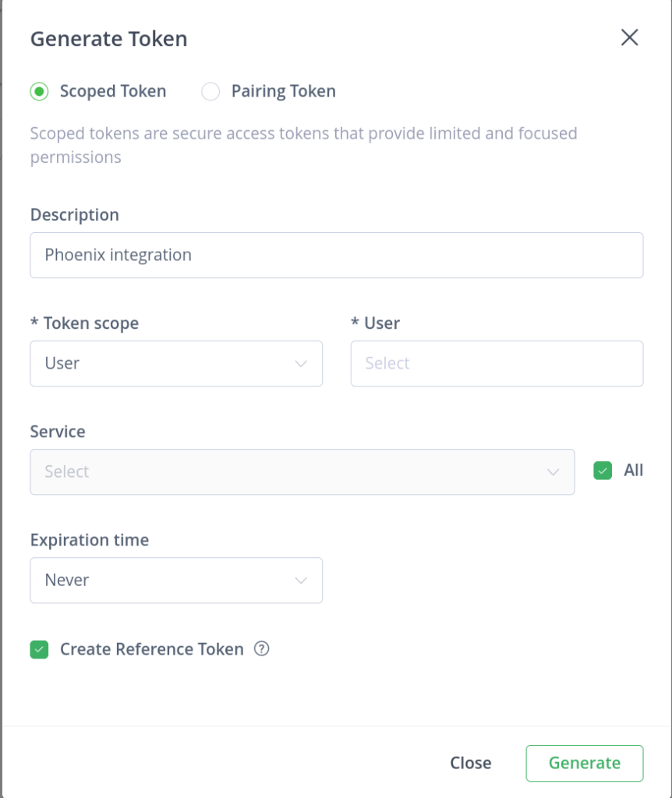Click the chevron arrow in Expiration time field
This screenshot has width=672, height=798.
301,581
